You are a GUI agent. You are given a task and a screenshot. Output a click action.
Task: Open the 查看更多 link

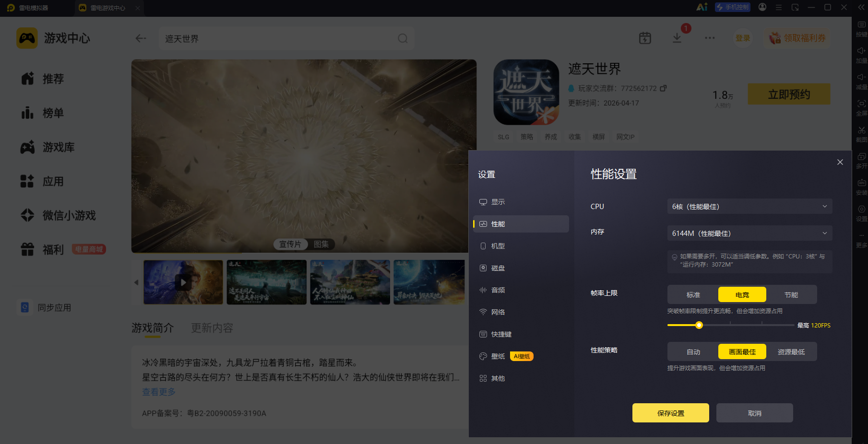pyautogui.click(x=159, y=392)
